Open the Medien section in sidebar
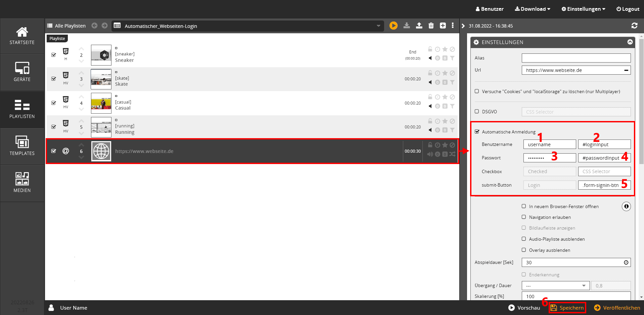Viewport: 644px width, 315px height. point(22,183)
